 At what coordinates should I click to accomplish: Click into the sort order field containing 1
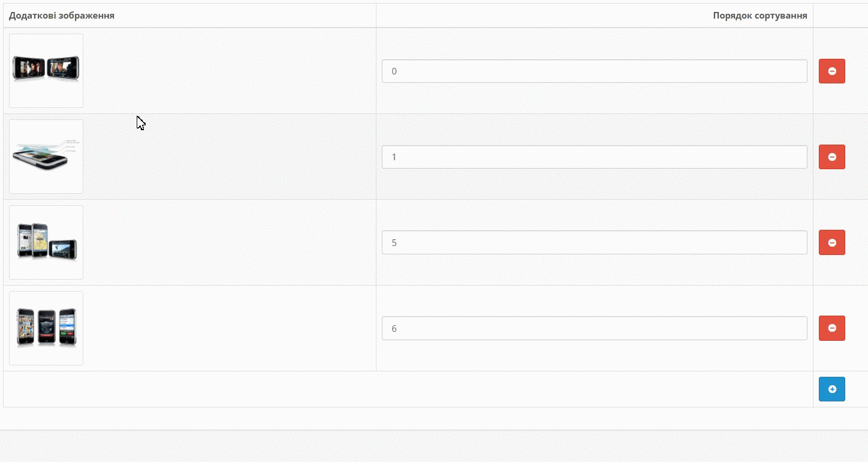click(x=594, y=157)
